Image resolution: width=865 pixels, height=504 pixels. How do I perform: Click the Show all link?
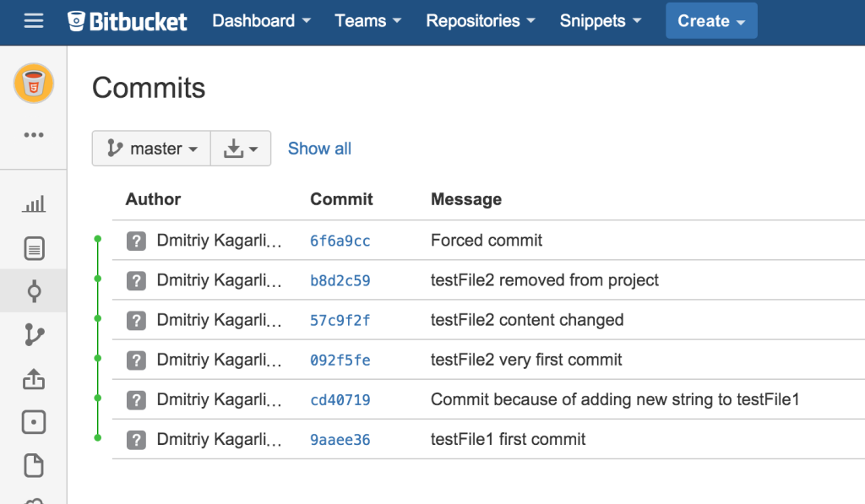319,149
